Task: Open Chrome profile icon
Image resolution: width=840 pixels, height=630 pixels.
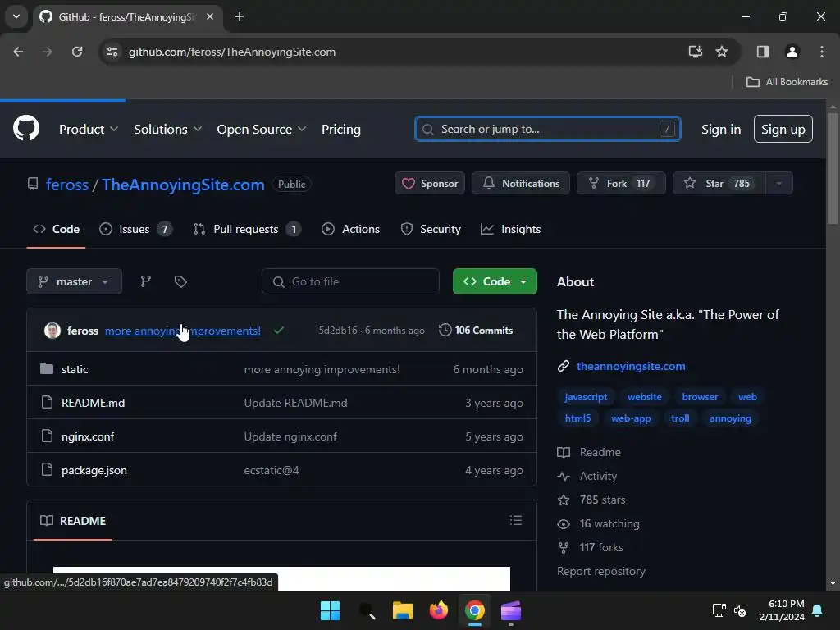Action: (792, 52)
